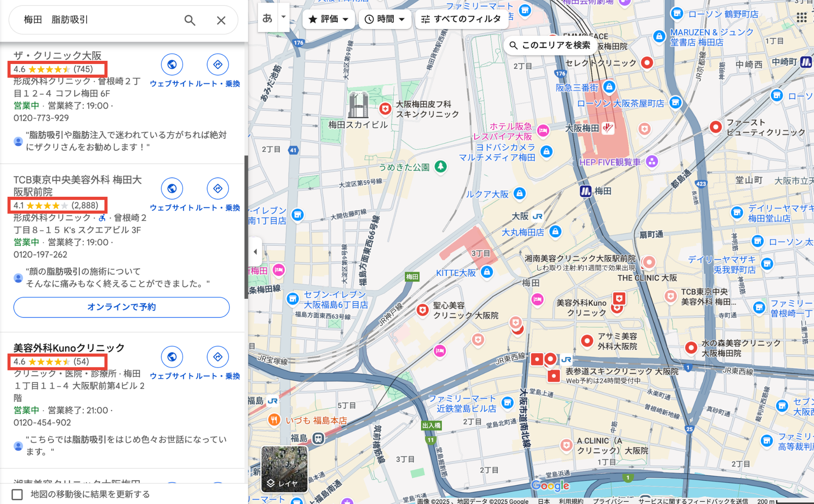
Task: Click 水の森美容クリニック大阪梅田院 pin
Action: [x=691, y=348]
